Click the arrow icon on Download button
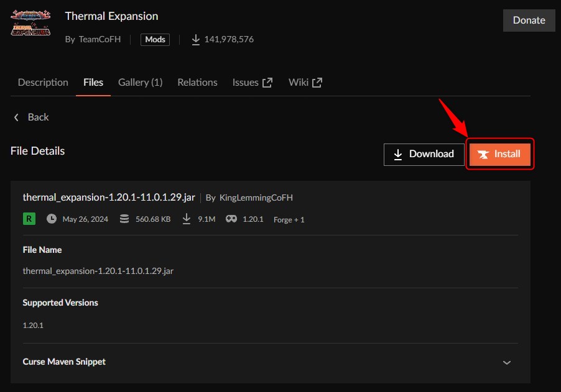The height and width of the screenshot is (392, 561). [398, 154]
